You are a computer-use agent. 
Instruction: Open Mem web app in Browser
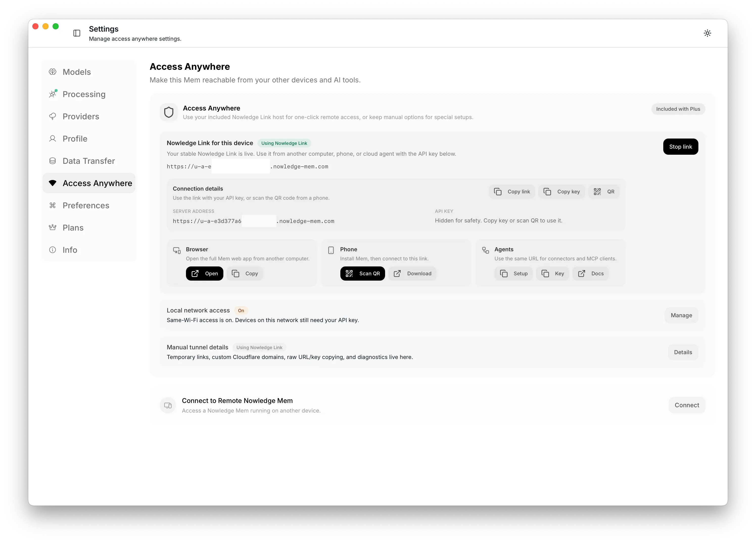pos(205,274)
